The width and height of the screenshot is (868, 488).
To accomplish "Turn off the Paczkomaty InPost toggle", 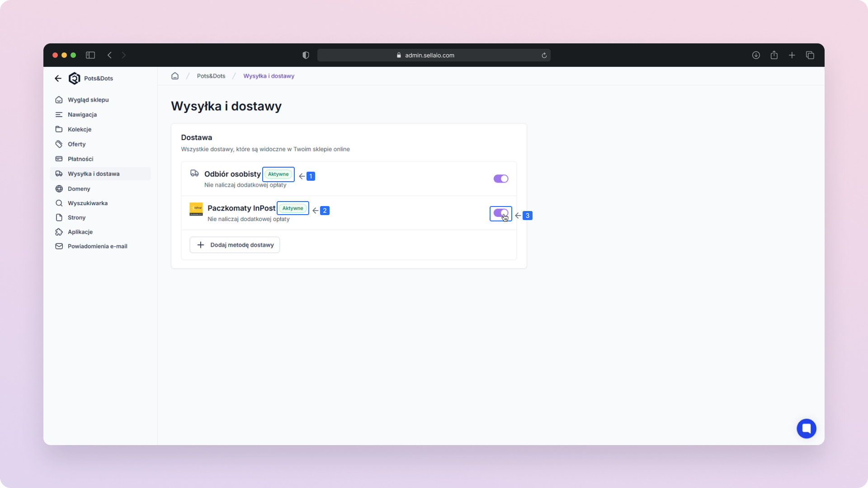I will (500, 213).
